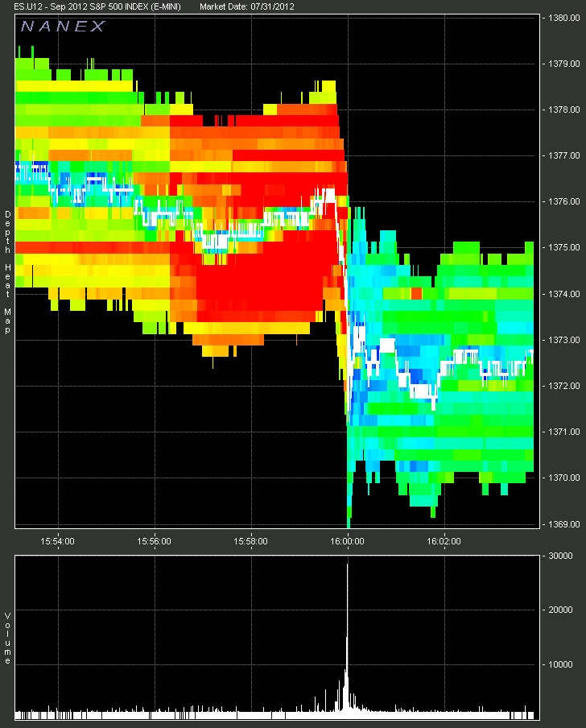Click the Market Date: 07/31/2012 label
This screenshot has height=728, width=586.
[247, 6]
